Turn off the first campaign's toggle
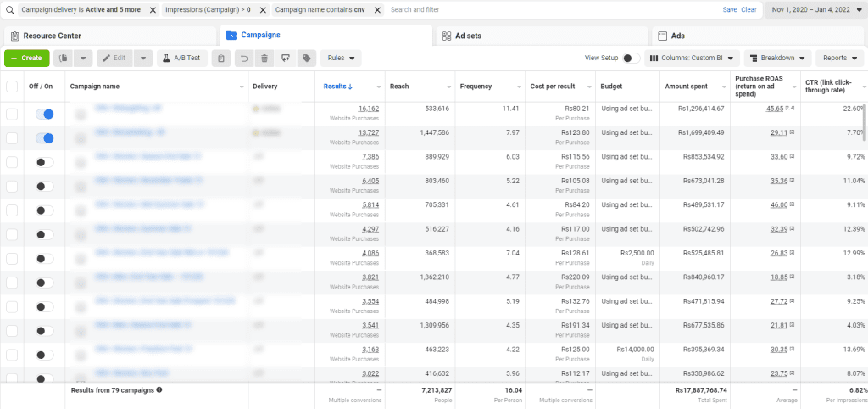This screenshot has width=868, height=409. (45, 114)
